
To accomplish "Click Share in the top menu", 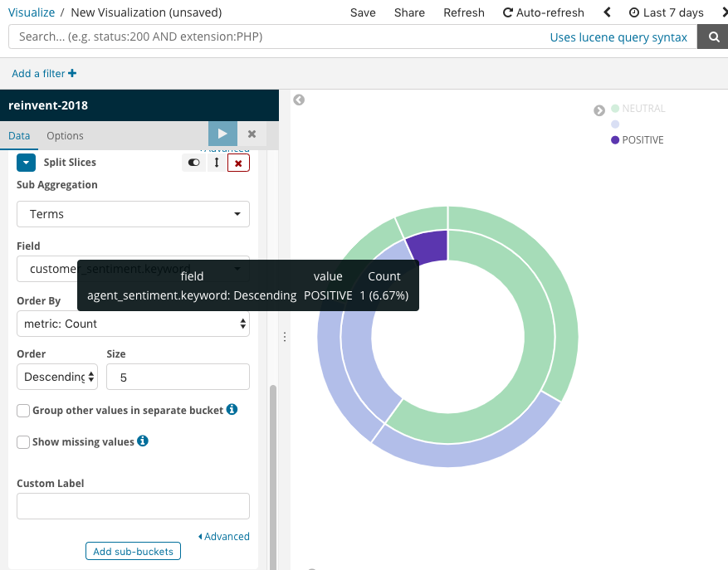I will point(409,12).
